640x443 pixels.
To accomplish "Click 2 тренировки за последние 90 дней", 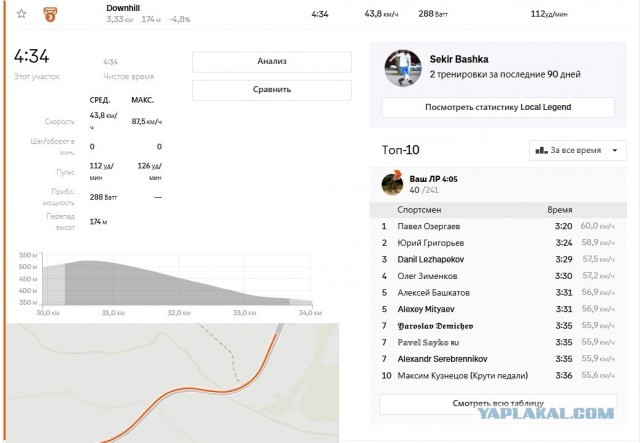I will pyautogui.click(x=505, y=75).
